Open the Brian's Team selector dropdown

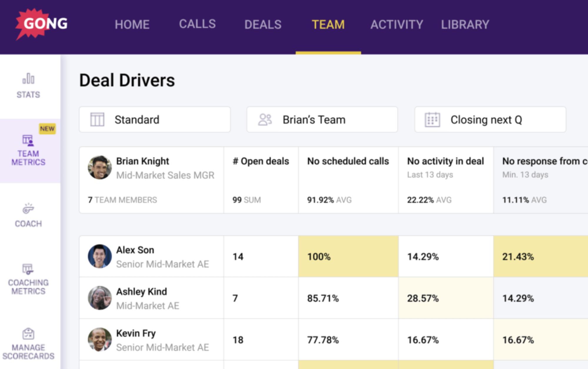pos(322,119)
